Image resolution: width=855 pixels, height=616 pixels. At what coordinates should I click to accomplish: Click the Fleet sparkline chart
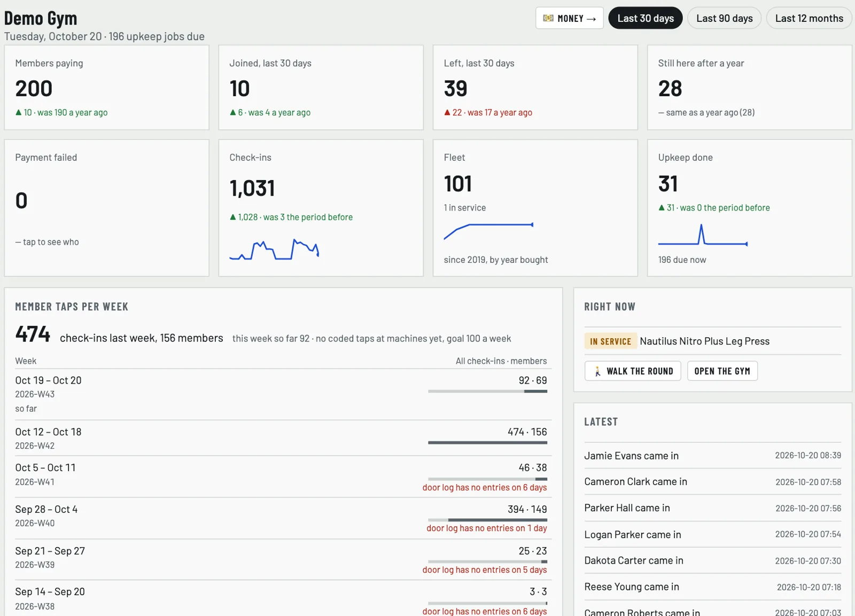(x=488, y=231)
